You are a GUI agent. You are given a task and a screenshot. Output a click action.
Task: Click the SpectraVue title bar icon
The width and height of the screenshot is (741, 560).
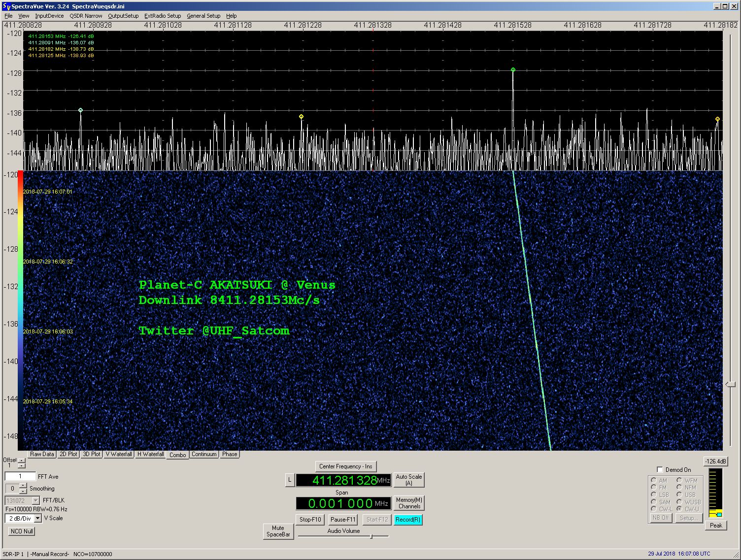(6, 6)
